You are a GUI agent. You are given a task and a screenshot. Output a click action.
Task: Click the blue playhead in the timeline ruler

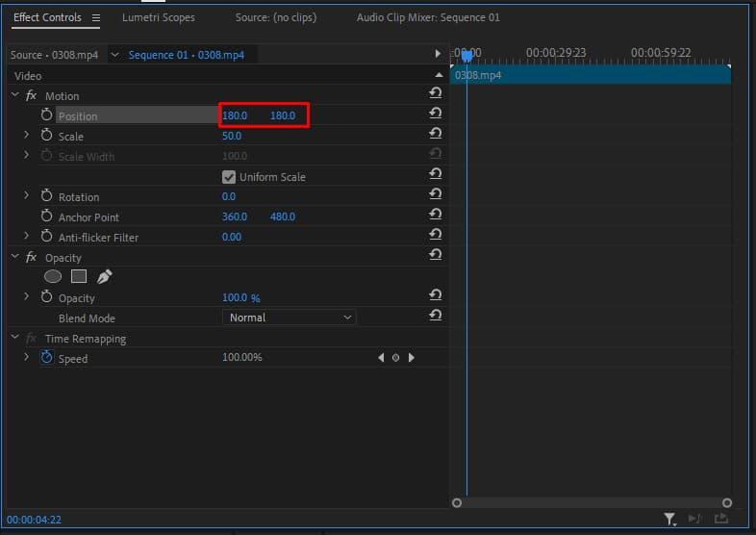(466, 57)
